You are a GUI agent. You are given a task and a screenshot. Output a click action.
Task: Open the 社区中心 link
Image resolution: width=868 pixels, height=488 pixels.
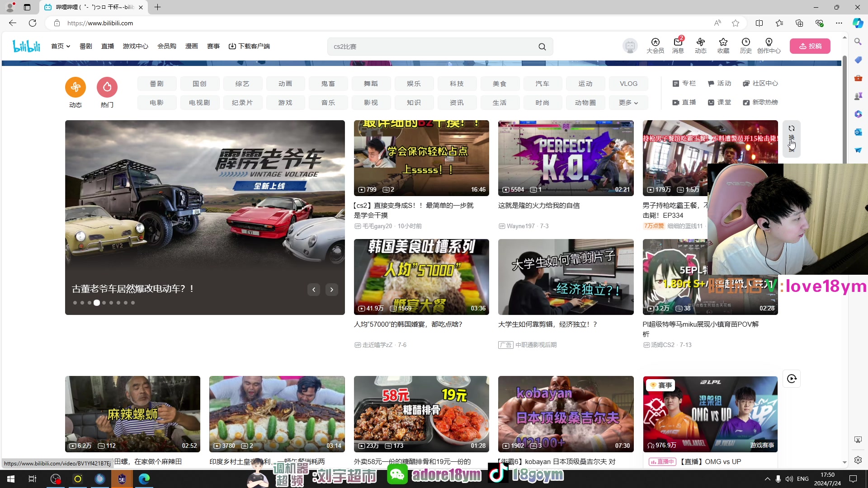[760, 83]
